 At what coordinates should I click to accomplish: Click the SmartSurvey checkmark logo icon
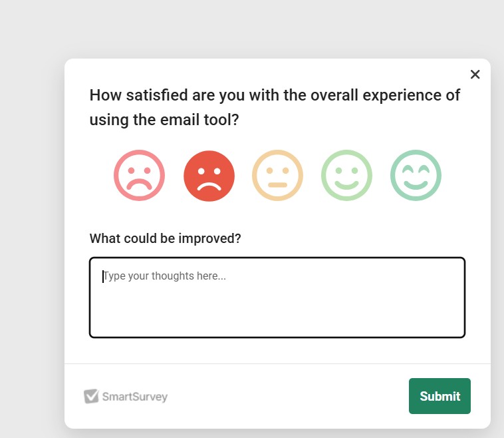coord(91,397)
